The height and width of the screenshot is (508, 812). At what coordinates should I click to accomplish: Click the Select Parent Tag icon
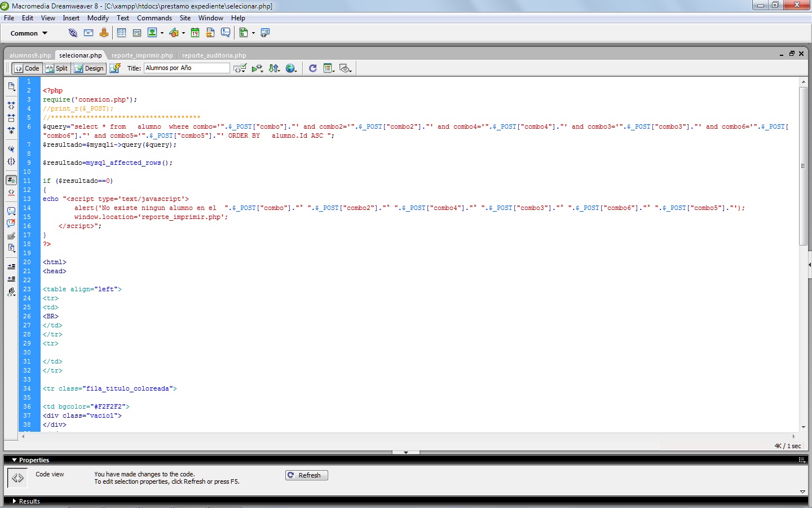pos(11,149)
